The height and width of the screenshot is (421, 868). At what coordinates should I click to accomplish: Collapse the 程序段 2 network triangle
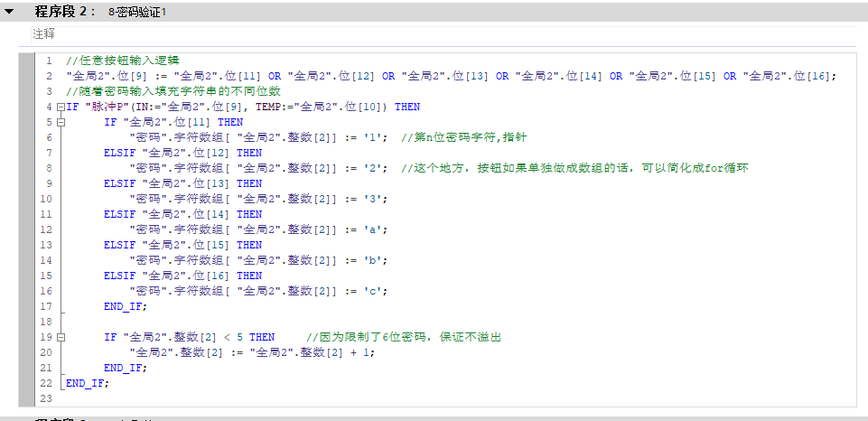pyautogui.click(x=9, y=12)
